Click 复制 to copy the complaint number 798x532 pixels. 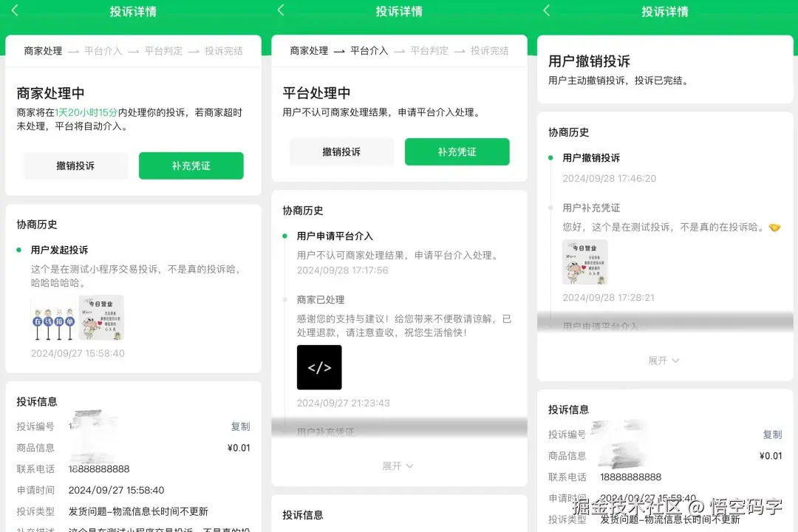[x=239, y=426]
